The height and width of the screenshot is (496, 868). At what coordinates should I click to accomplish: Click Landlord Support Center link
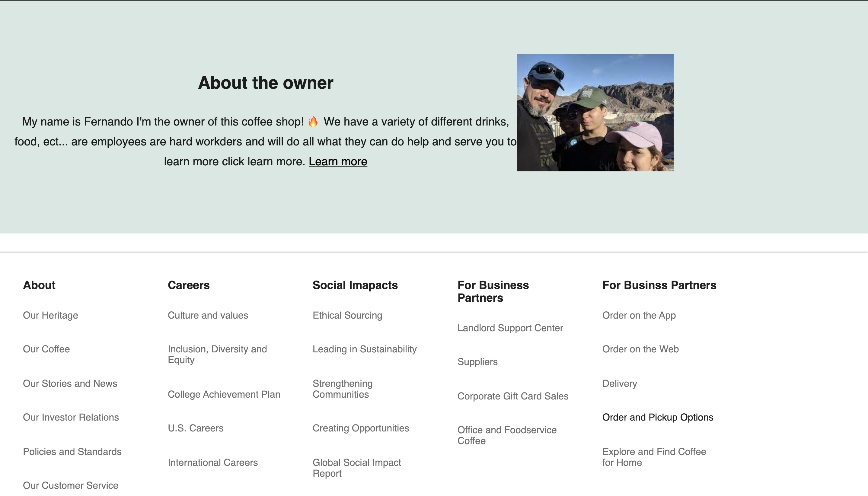(510, 328)
